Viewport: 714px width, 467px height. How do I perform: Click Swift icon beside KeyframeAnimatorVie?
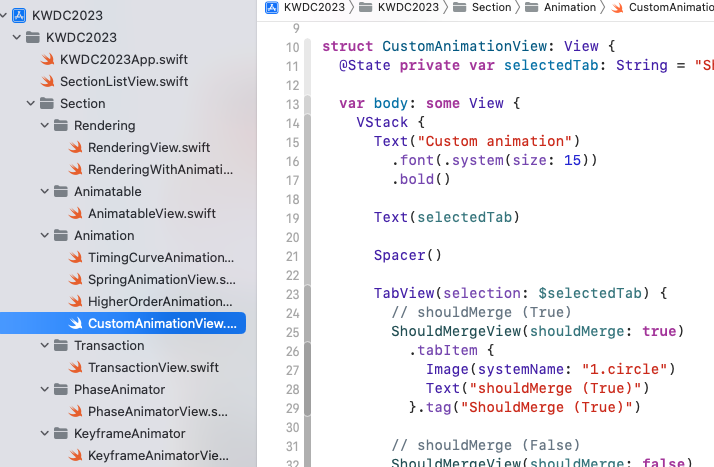coord(75,456)
